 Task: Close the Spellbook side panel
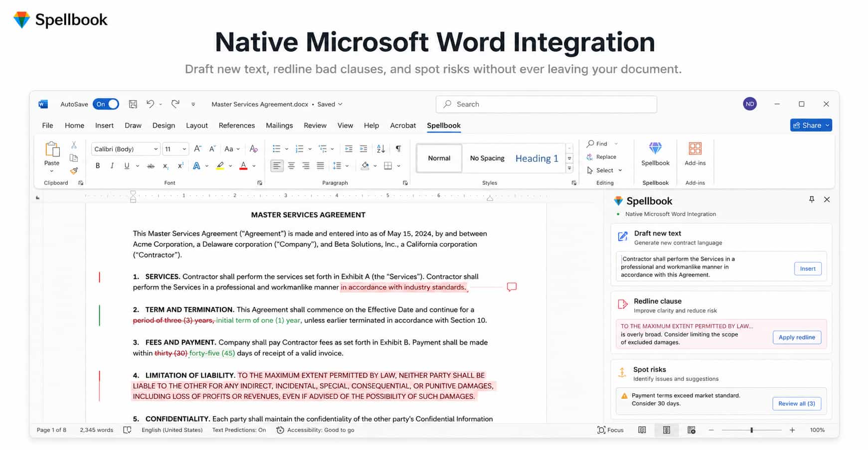[827, 199]
